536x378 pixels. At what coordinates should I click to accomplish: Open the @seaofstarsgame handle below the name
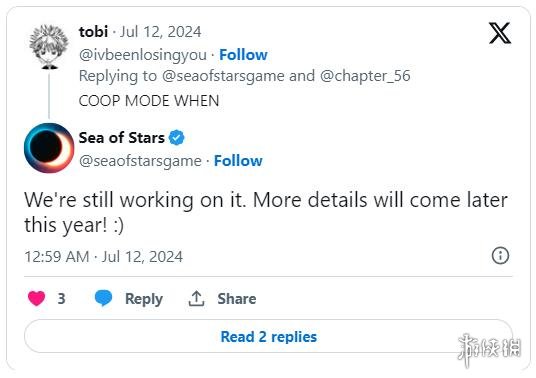tap(140, 161)
